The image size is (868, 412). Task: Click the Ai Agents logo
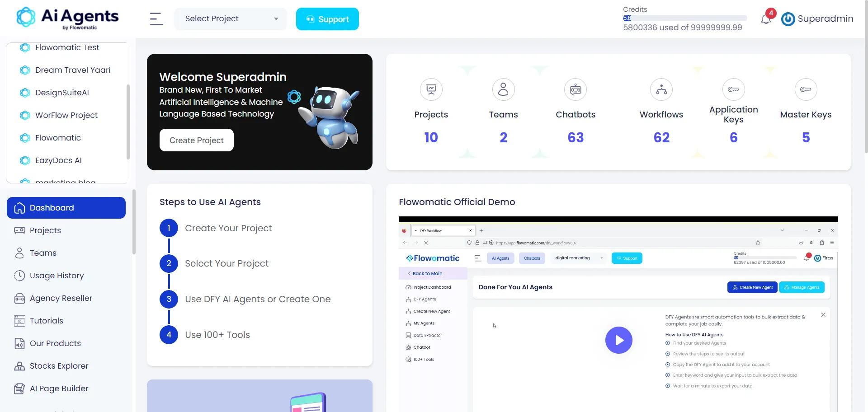[x=68, y=19]
